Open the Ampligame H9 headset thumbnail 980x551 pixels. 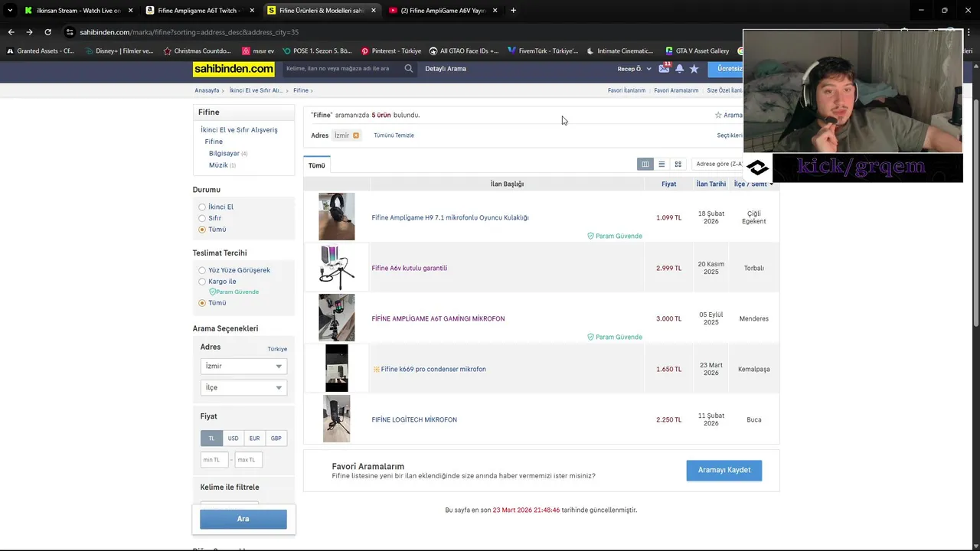coord(337,217)
